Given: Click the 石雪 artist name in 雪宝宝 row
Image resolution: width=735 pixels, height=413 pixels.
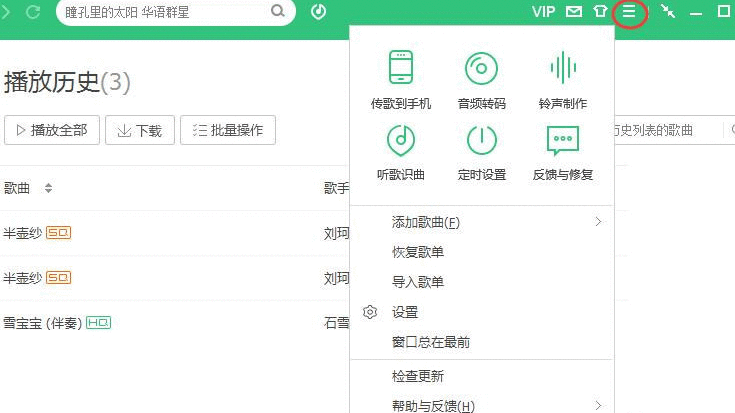Looking at the screenshot, I should [337, 323].
